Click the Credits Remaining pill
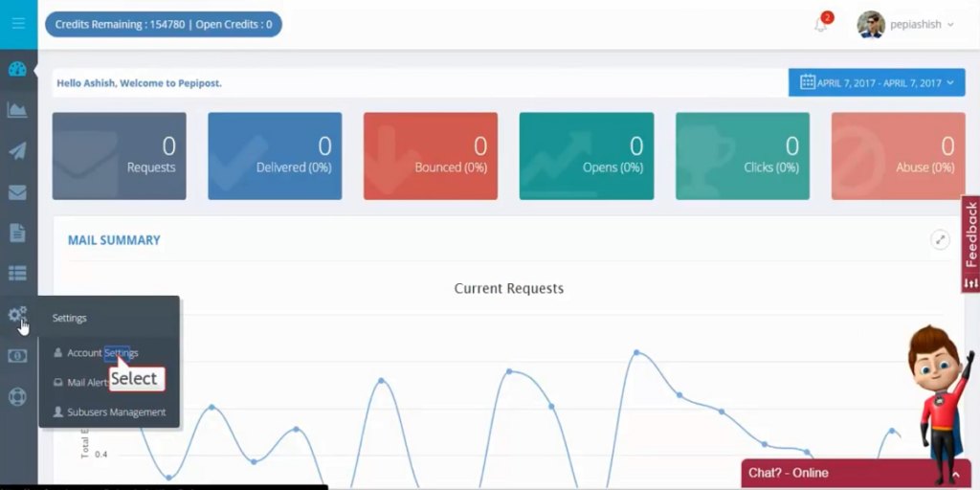 [x=163, y=24]
